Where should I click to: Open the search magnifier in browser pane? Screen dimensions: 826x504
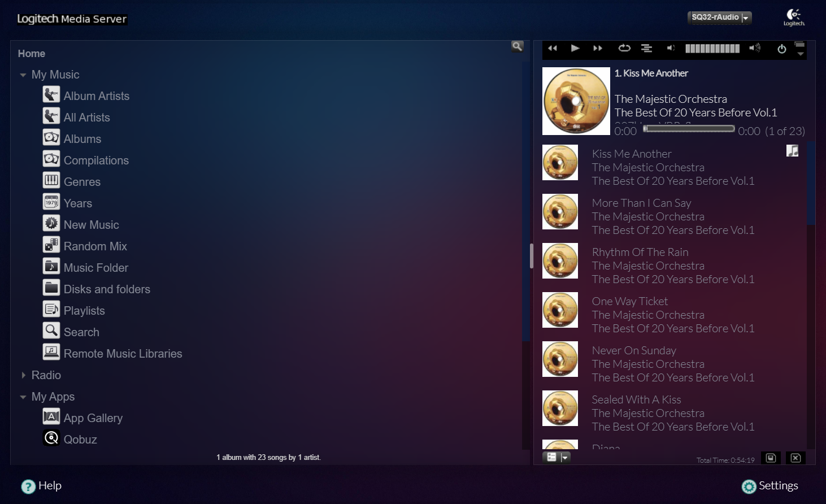pyautogui.click(x=518, y=46)
